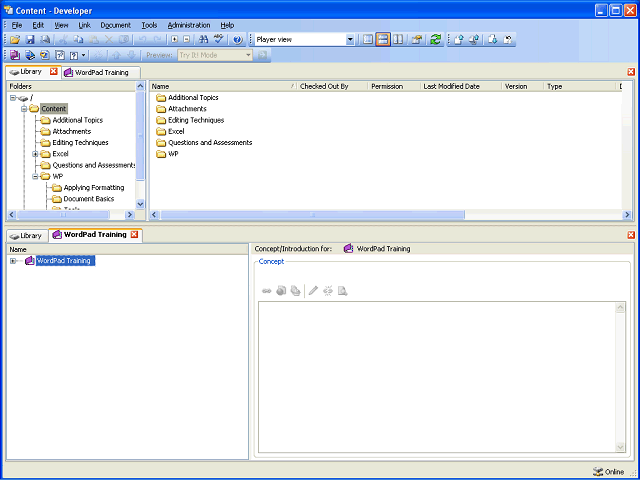The width and height of the screenshot is (640, 480).
Task: Click the Cancel Check Out icon
Action: pyautogui.click(x=507, y=40)
